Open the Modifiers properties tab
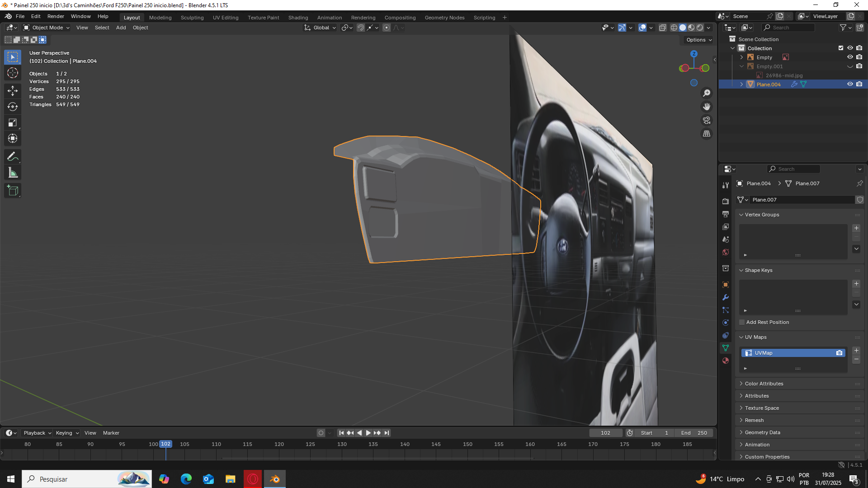Viewport: 868px width, 488px height. [x=726, y=297]
